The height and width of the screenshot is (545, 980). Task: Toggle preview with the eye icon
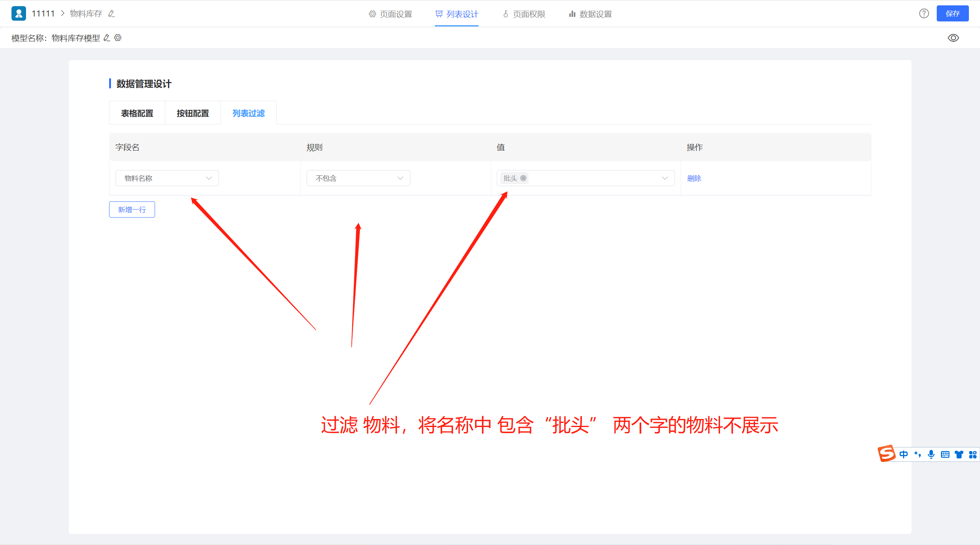tap(953, 38)
